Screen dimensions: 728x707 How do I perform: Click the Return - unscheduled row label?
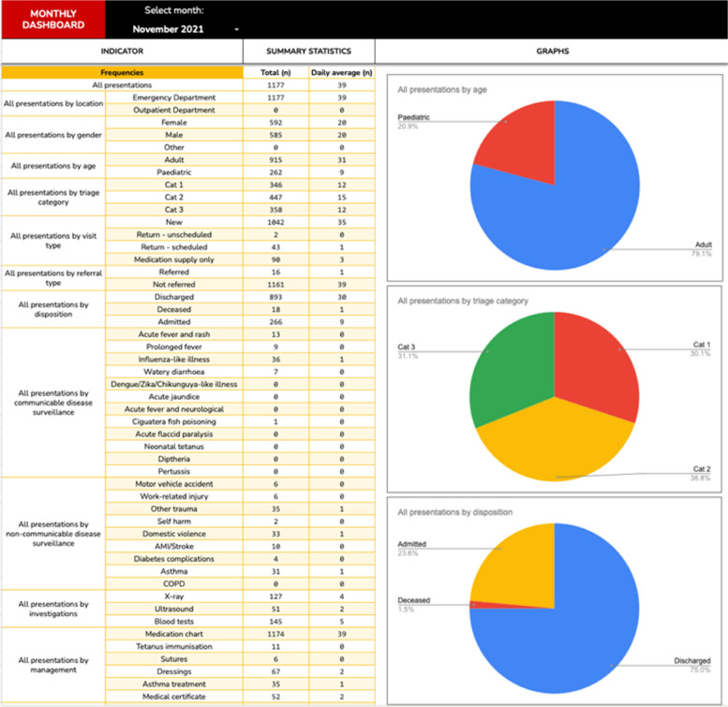click(x=174, y=235)
